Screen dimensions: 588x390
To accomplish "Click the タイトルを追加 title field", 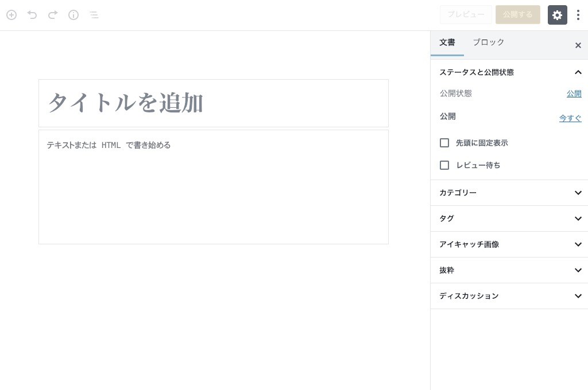I will point(214,103).
